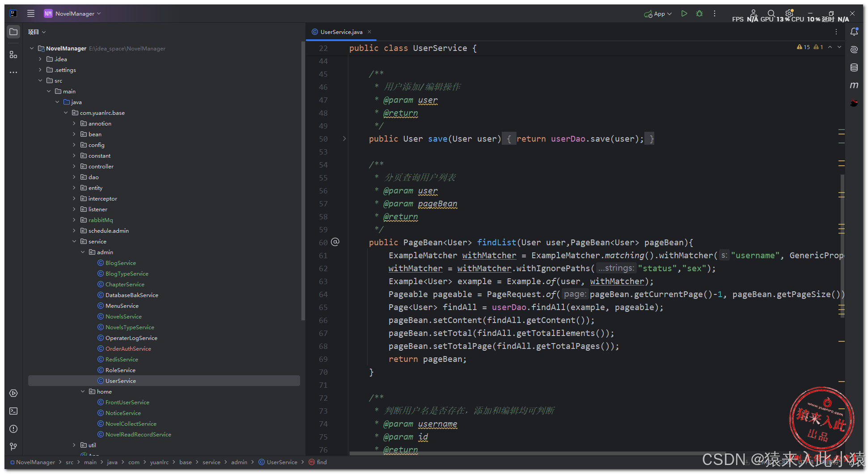The image size is (868, 474).
Task: Place cursor on line number 65
Action: click(323, 307)
